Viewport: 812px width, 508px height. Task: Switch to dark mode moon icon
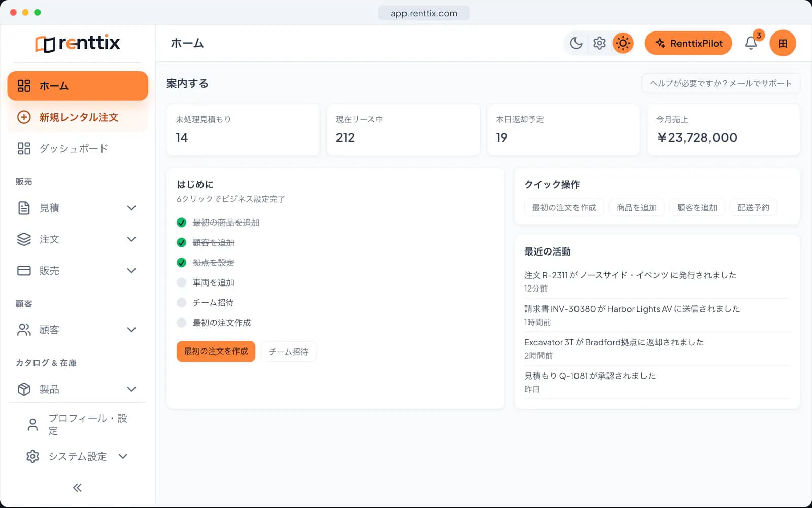[x=576, y=43]
